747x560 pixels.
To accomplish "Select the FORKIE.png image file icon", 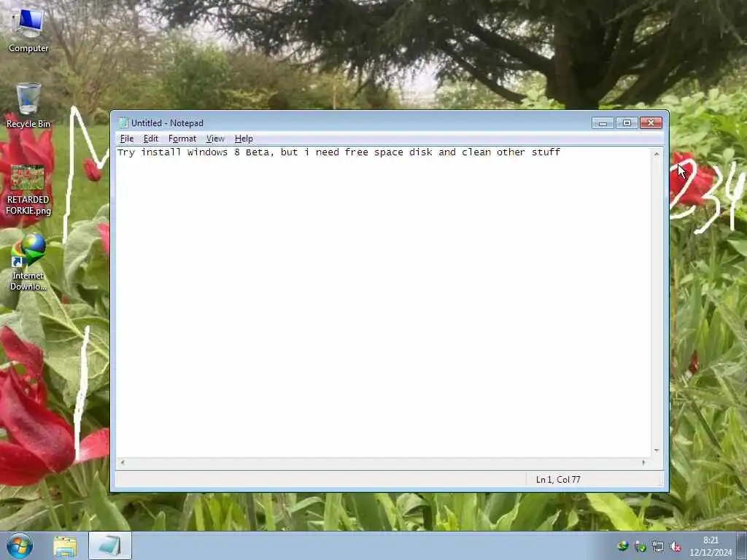I will coord(28,190).
